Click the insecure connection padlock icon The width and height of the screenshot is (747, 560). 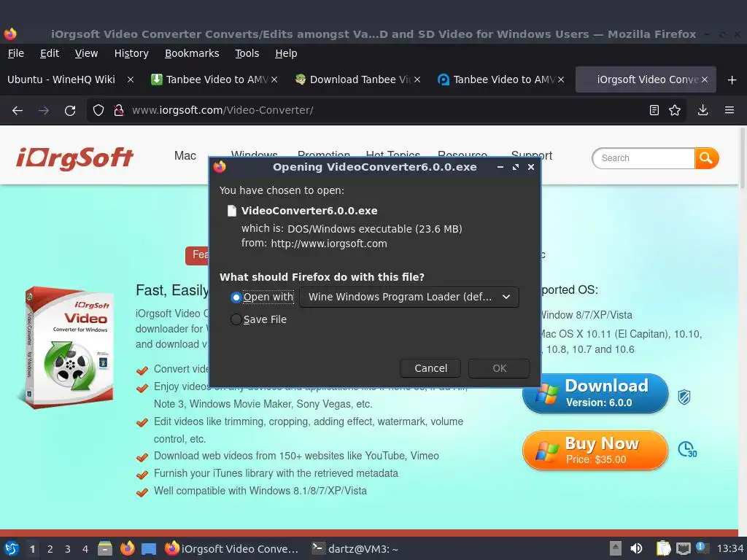tap(119, 111)
